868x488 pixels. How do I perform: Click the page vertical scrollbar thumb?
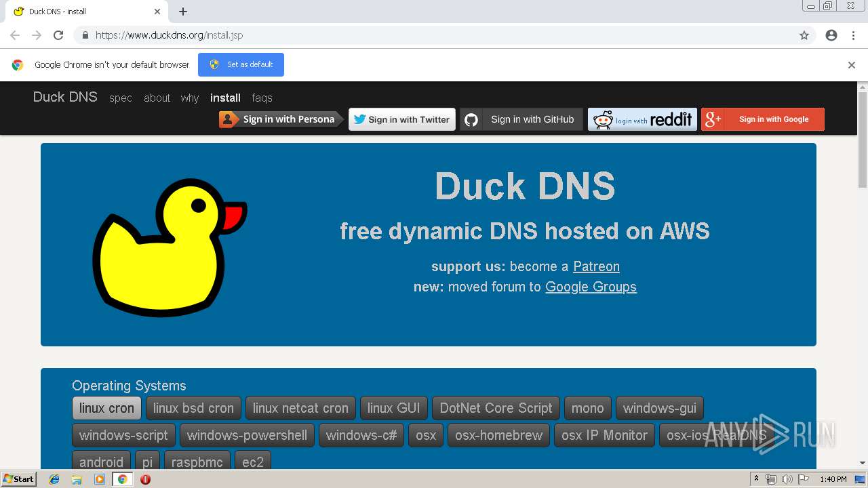pos(863,140)
